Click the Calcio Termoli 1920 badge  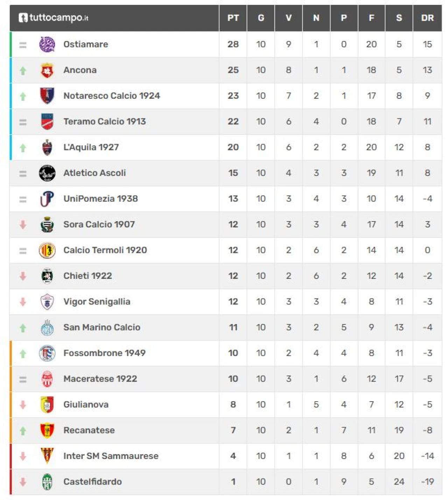click(47, 250)
